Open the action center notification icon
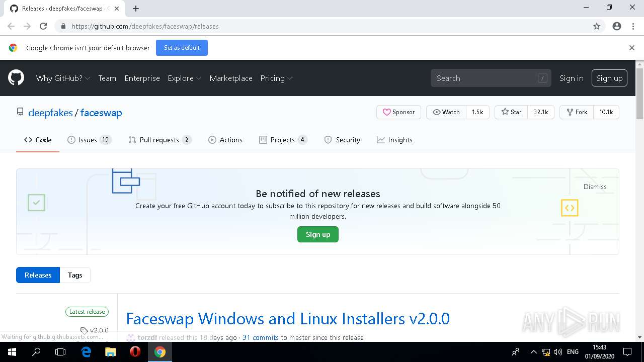Image resolution: width=644 pixels, height=362 pixels. (627, 352)
